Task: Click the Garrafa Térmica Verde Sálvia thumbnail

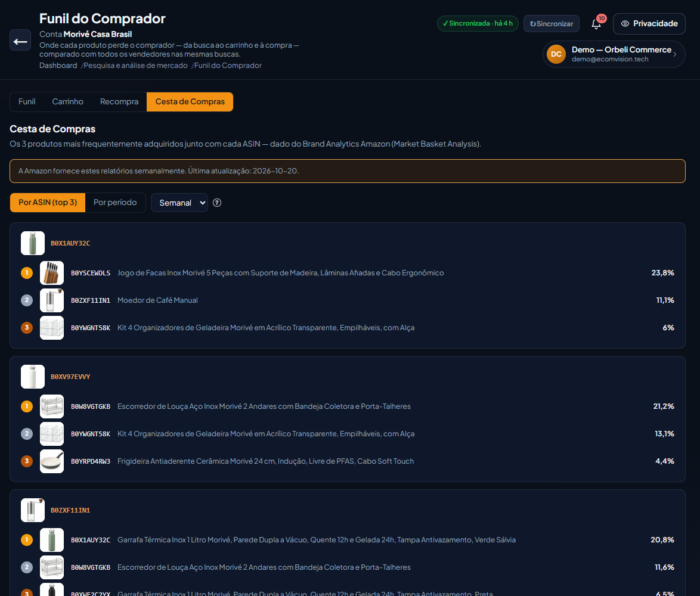Action: [52, 540]
